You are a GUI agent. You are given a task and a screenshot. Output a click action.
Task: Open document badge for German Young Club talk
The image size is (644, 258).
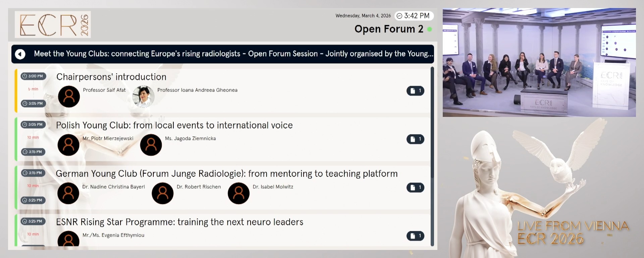pyautogui.click(x=415, y=187)
